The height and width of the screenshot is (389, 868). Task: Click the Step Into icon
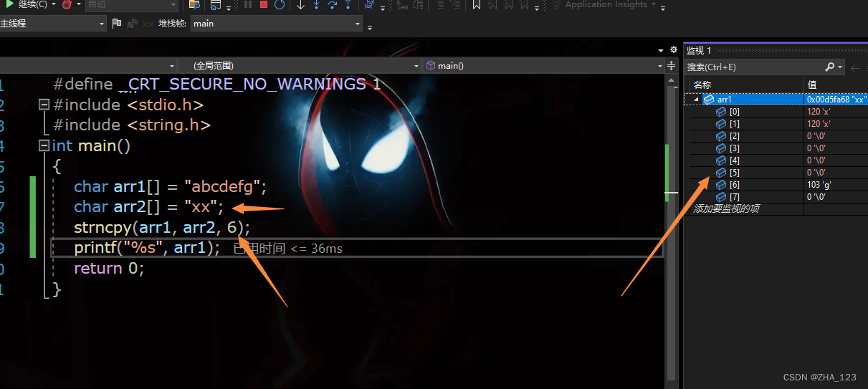pos(316,4)
